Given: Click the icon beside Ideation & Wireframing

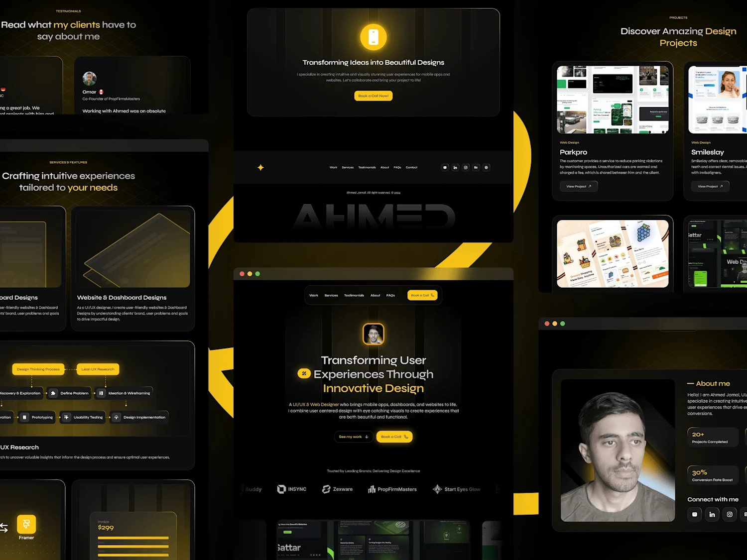Looking at the screenshot, I should [x=101, y=393].
